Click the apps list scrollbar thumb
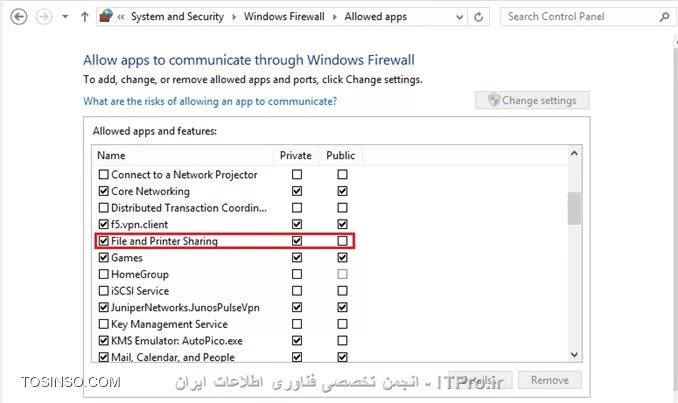 click(574, 208)
